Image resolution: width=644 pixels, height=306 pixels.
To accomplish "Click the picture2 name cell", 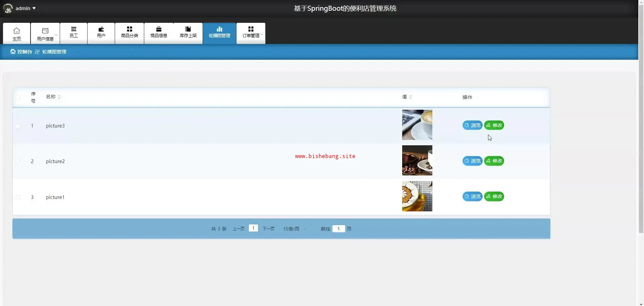I will point(55,161).
